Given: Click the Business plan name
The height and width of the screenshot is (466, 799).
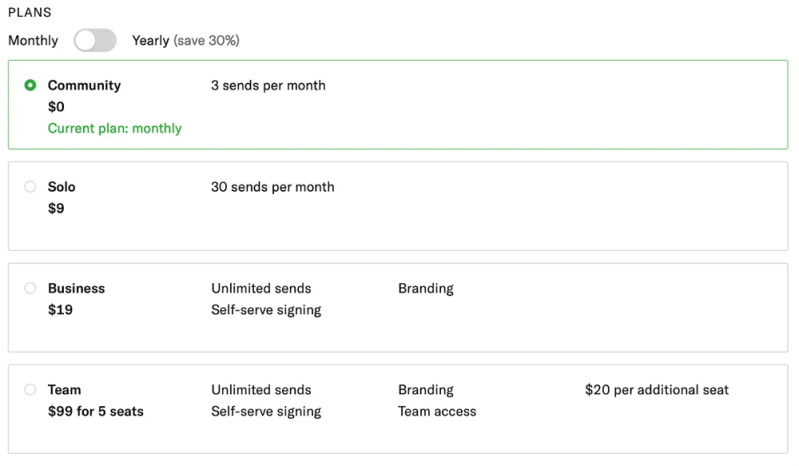Looking at the screenshot, I should [76, 288].
